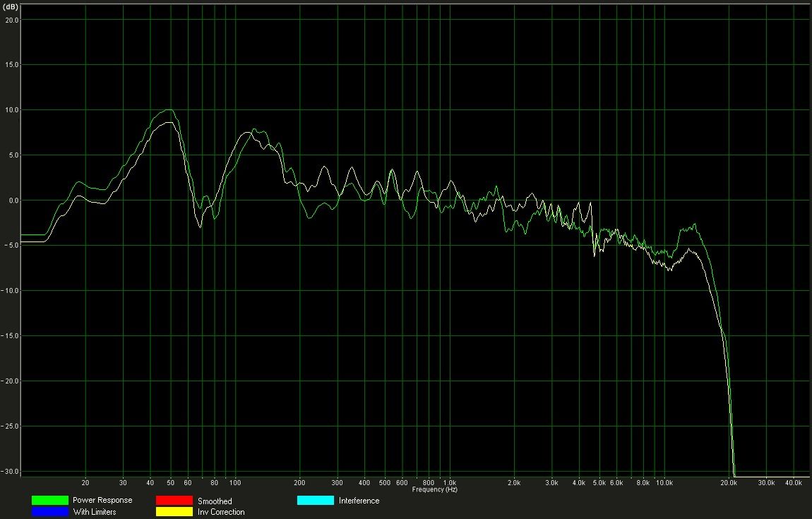This screenshot has width=812, height=519.
Task: Click the Frequency (Hz) axis title
Action: pyautogui.click(x=434, y=489)
